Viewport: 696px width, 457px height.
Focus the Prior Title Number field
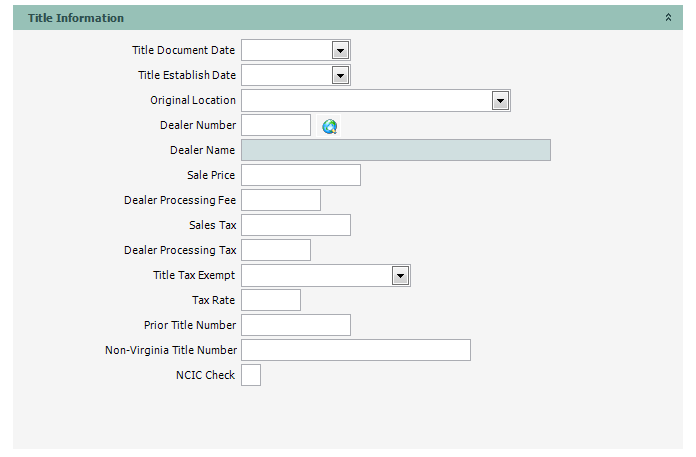(295, 325)
